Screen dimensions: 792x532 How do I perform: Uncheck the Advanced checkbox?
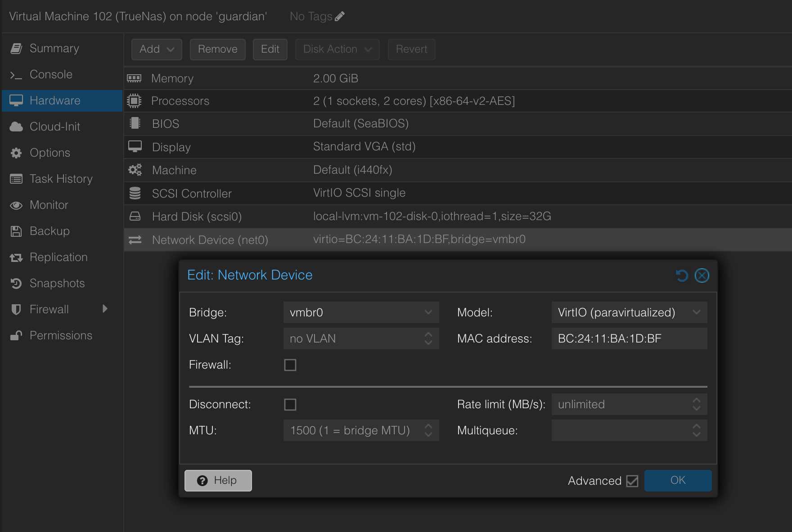[632, 481]
